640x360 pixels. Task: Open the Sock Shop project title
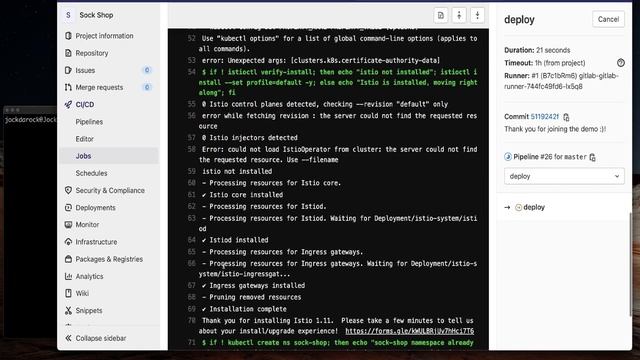point(96,15)
